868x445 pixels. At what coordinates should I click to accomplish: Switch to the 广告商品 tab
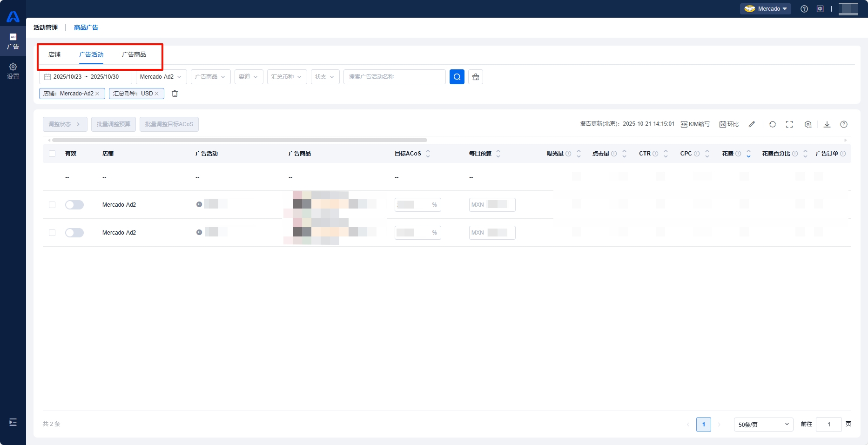point(134,54)
